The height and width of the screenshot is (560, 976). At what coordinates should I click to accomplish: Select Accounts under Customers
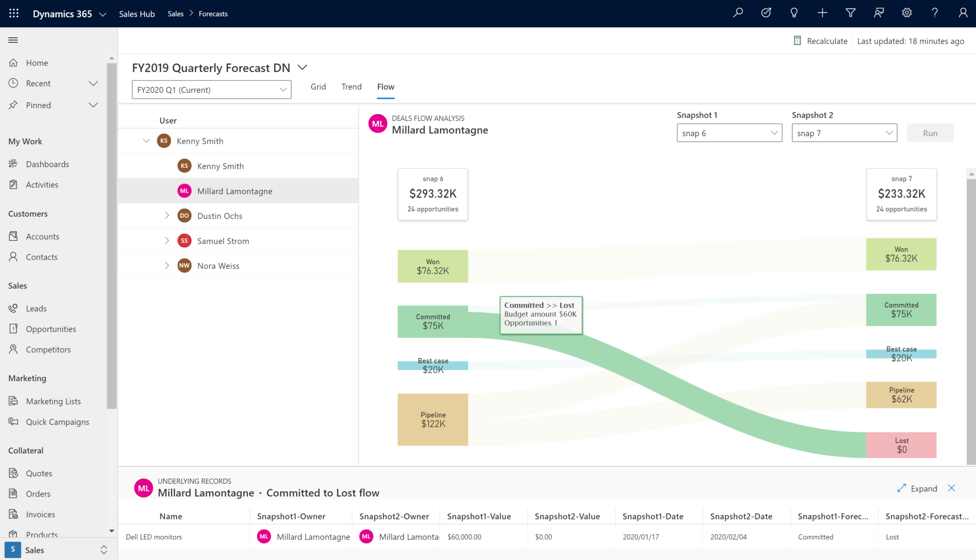42,236
